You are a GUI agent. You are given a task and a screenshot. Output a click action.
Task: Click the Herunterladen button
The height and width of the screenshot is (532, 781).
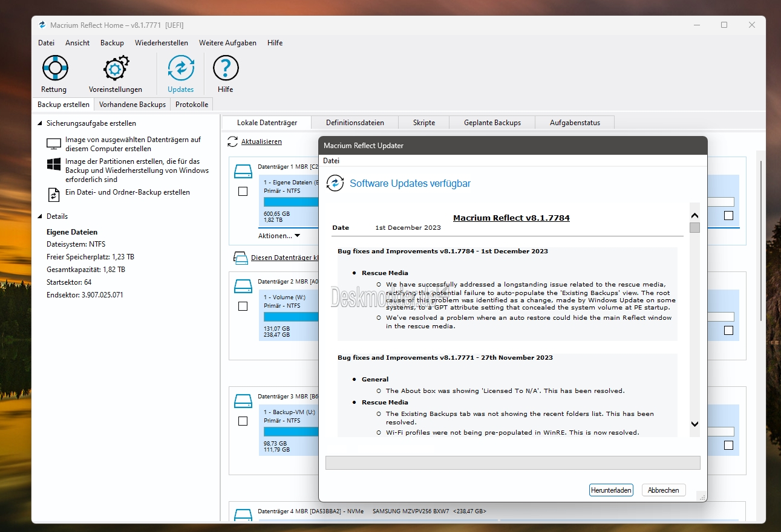click(x=610, y=490)
